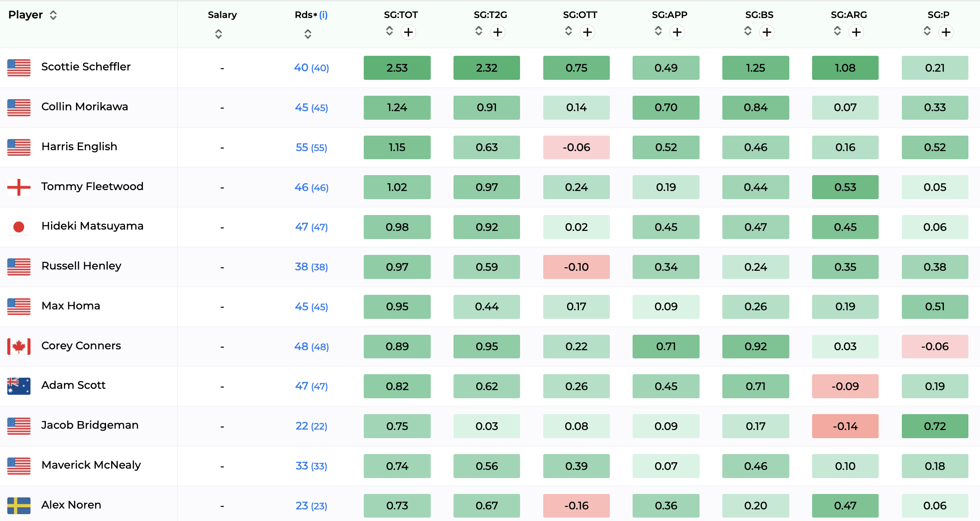Open Scottie Scheffler's rounds link 40 (40)
The image size is (980, 521).
click(311, 68)
